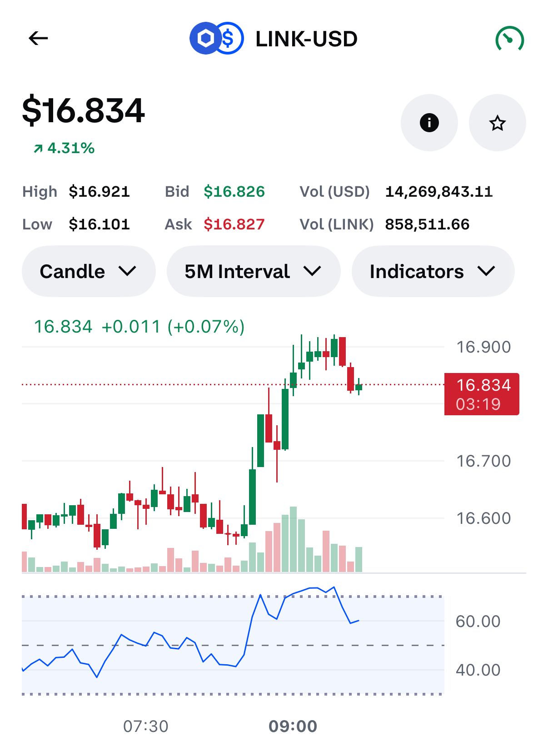Tap the Ask price $16.827
This screenshot has height=756, width=548.
[234, 224]
